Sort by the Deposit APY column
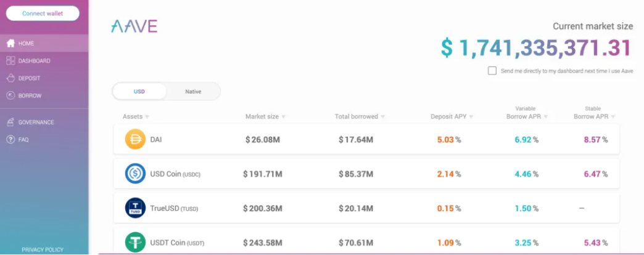The width and height of the screenshot is (644, 255). pos(472,117)
